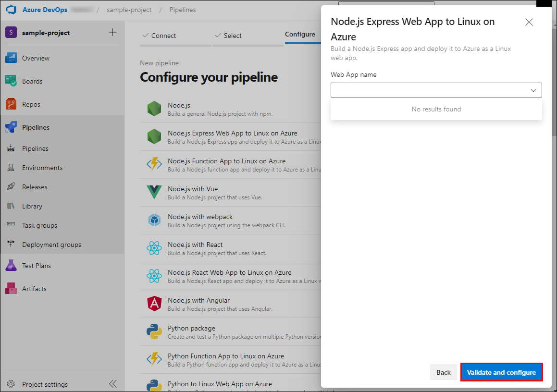This screenshot has height=392, width=557.
Task: Click Azure DevOps header text link
Action: (45, 10)
